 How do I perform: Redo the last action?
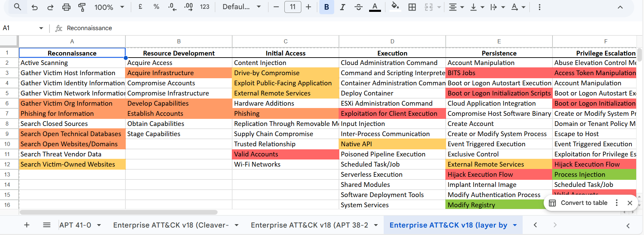tap(50, 7)
